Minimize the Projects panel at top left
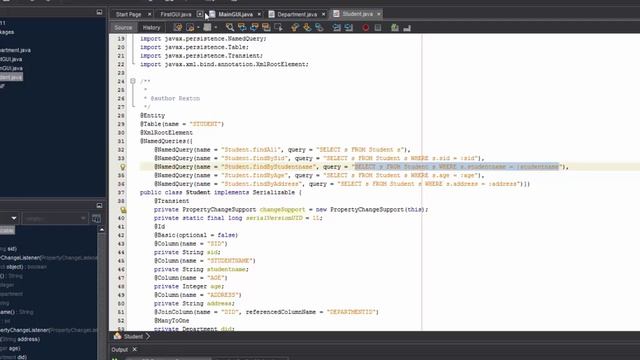The image size is (640, 360). click(x=99, y=12)
